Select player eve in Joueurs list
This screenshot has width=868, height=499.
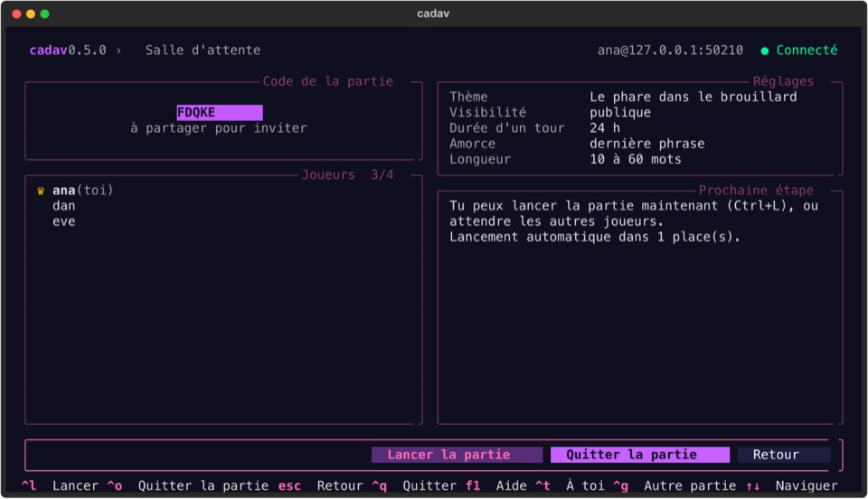(63, 221)
